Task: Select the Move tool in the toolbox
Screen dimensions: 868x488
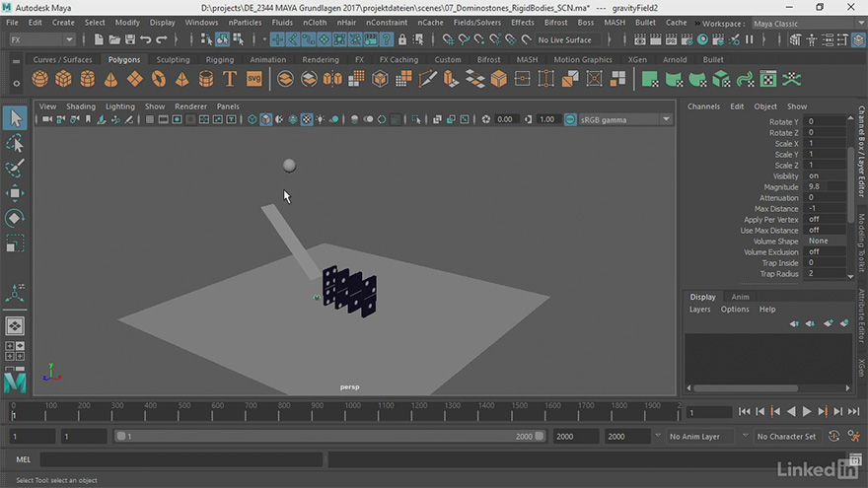Action: tap(15, 193)
